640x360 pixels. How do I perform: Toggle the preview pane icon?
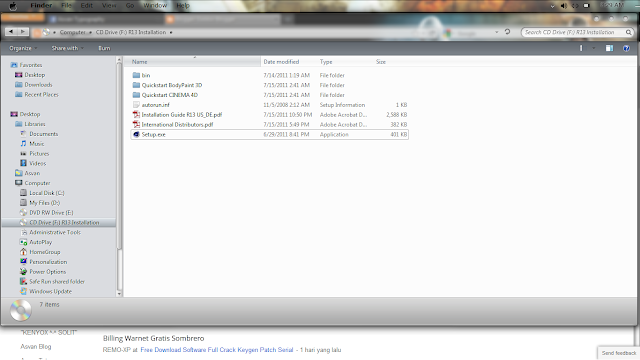coord(609,48)
